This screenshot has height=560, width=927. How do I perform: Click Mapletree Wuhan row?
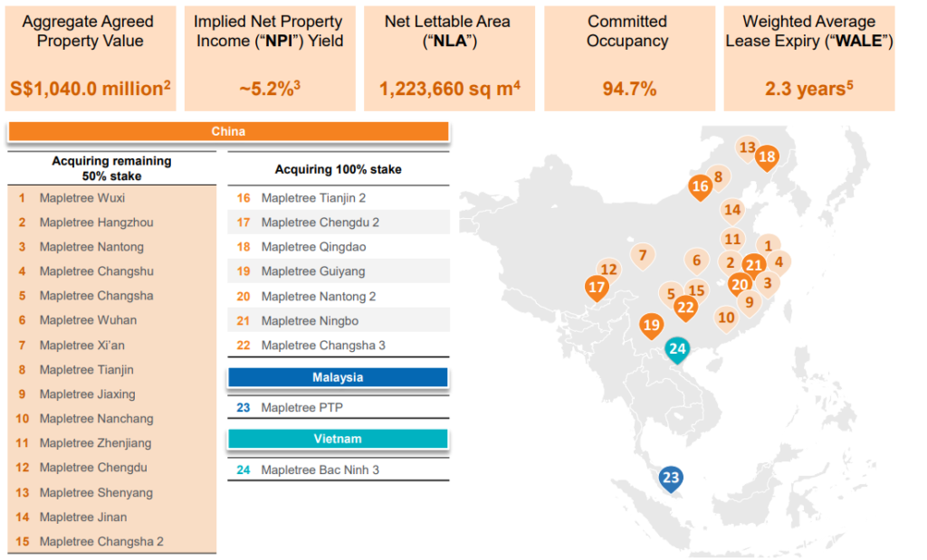(x=111, y=320)
